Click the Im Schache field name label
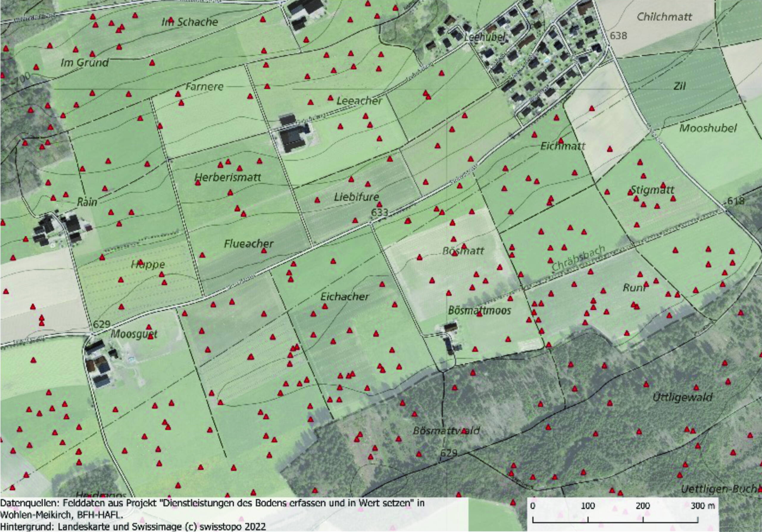This screenshot has height=532, width=762. pos(190,22)
